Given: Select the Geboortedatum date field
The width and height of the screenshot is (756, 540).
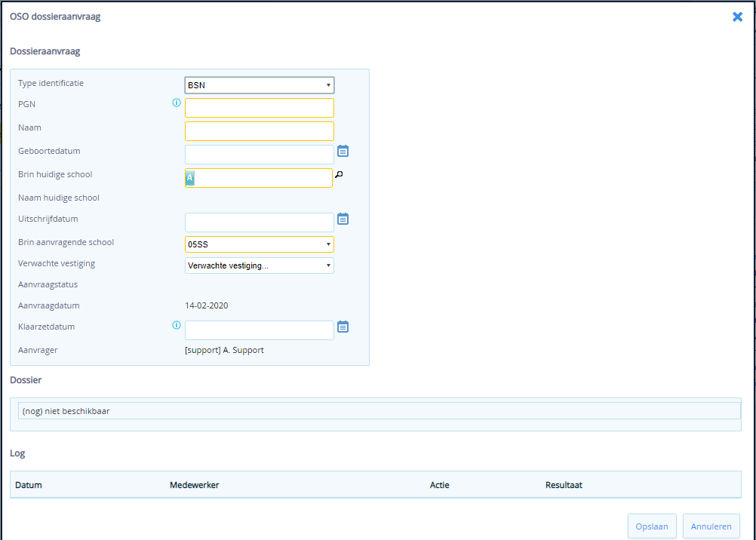Looking at the screenshot, I should [259, 155].
